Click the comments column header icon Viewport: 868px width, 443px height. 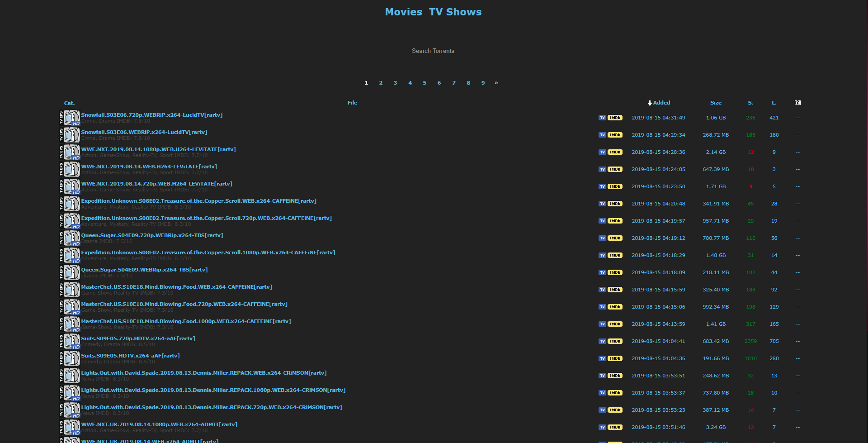797,103
